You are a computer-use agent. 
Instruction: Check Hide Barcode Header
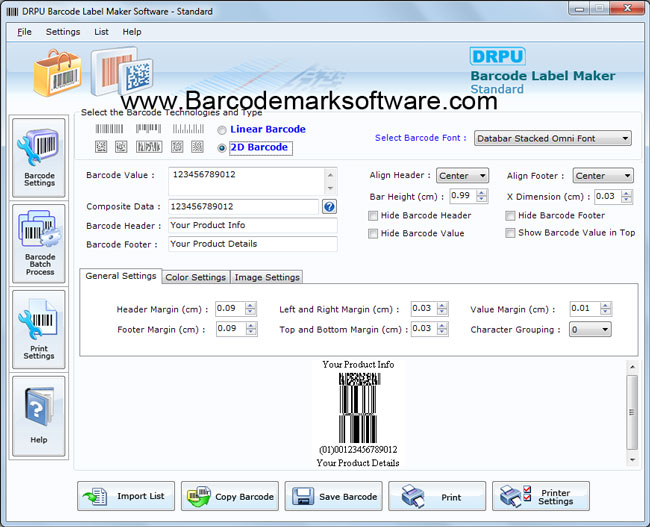coord(373,216)
